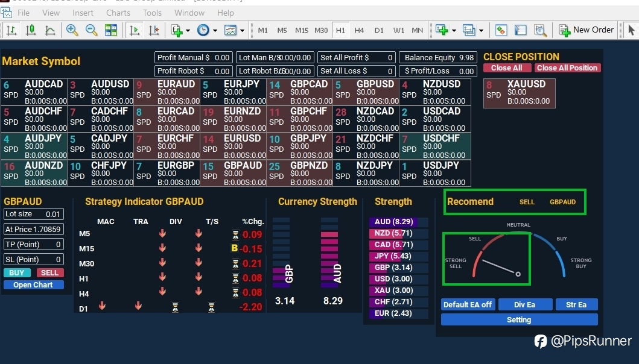Select the W1 timeframe
The image size is (639, 364).
[x=399, y=31]
